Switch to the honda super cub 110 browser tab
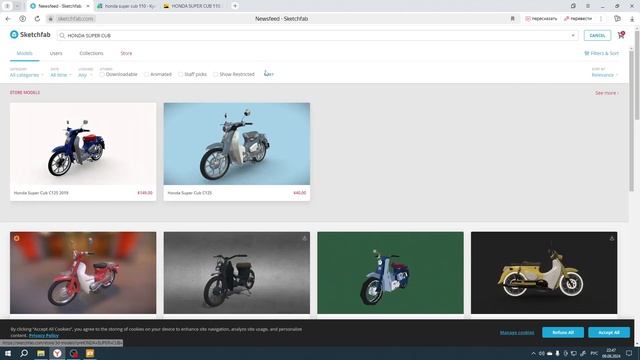The width and height of the screenshot is (640, 360). [x=127, y=6]
